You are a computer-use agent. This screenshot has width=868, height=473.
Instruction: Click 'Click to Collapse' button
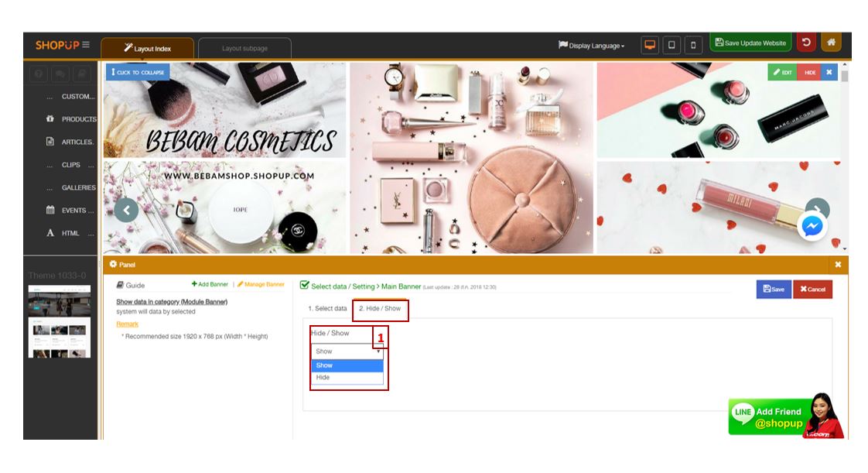click(138, 72)
